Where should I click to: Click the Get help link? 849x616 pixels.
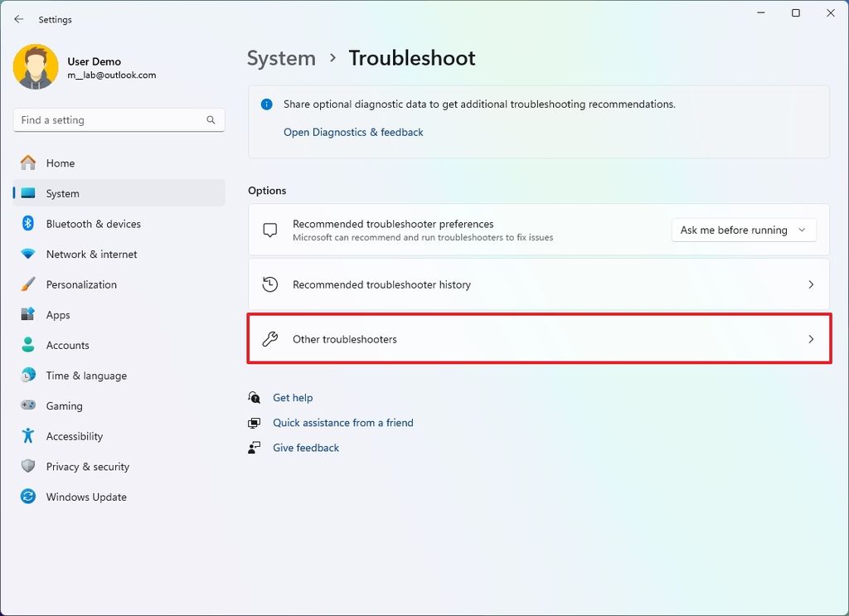tap(293, 397)
